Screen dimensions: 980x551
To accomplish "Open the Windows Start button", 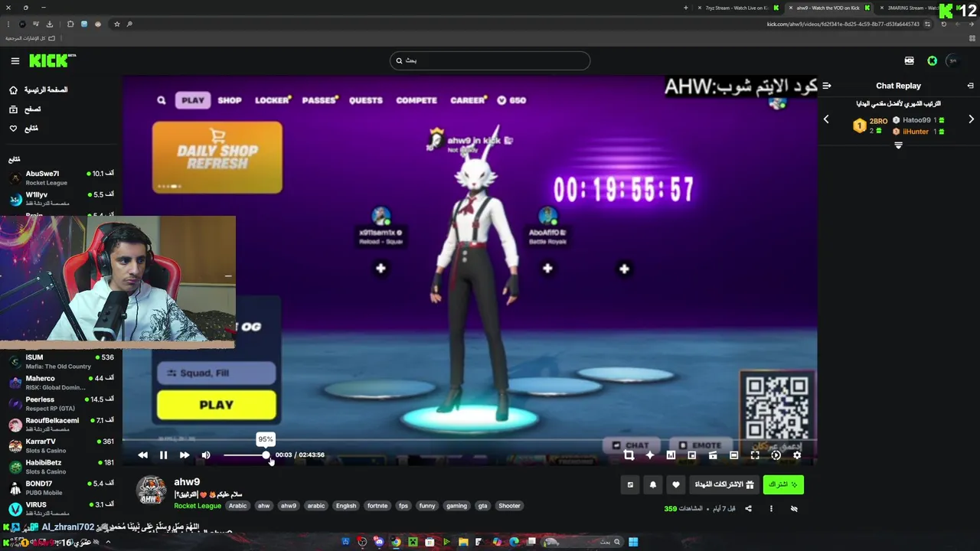I will coord(633,542).
